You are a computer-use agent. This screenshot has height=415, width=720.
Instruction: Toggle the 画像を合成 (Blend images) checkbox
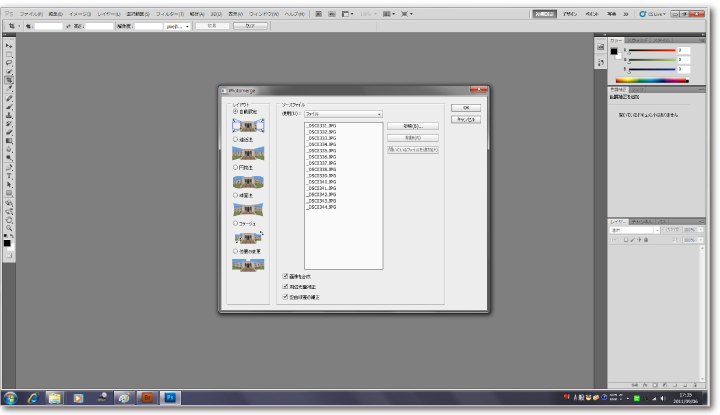pyautogui.click(x=285, y=275)
